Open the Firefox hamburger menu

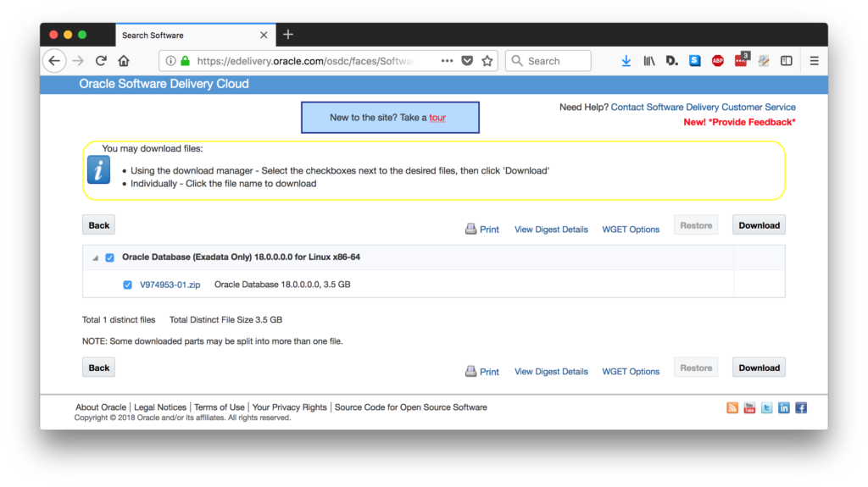pyautogui.click(x=814, y=61)
